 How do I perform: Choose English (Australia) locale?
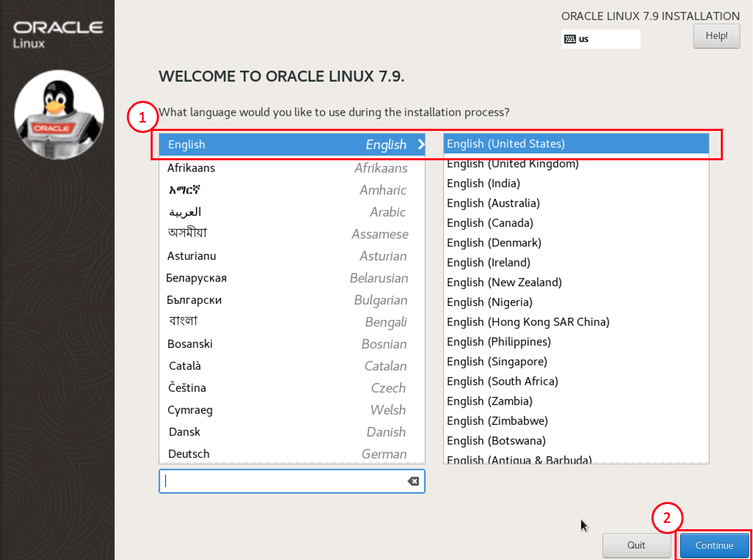click(576, 204)
